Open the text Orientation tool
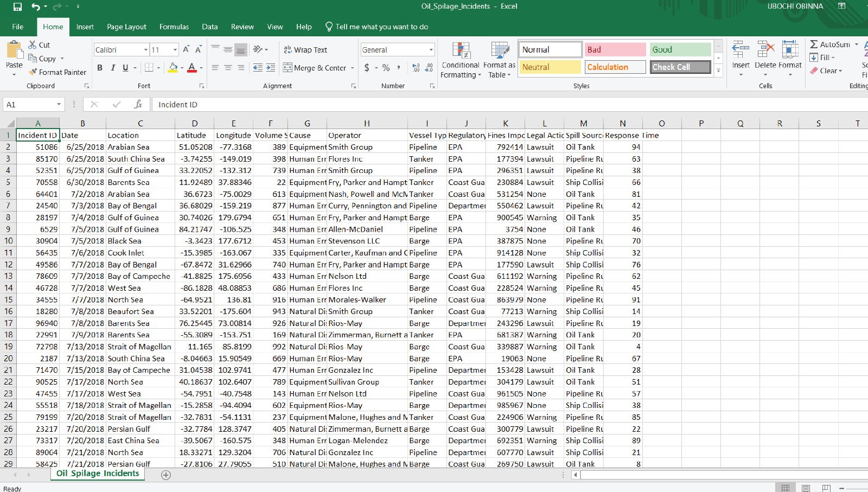 coord(258,49)
